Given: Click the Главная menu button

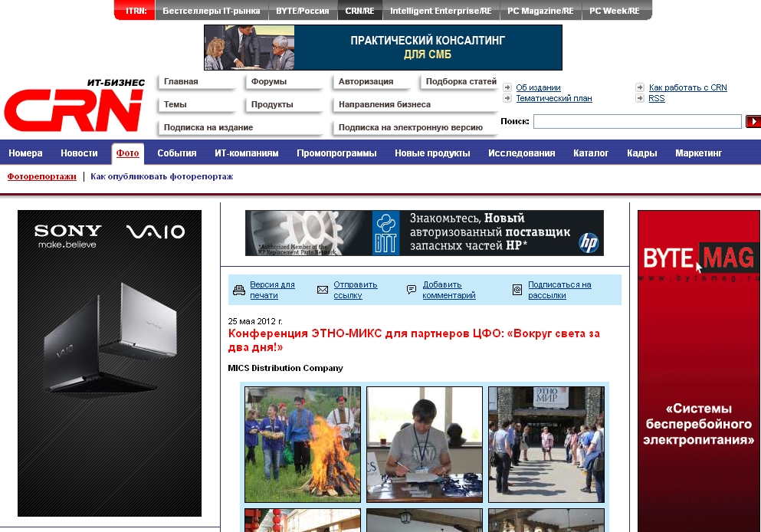Looking at the screenshot, I should 196,81.
